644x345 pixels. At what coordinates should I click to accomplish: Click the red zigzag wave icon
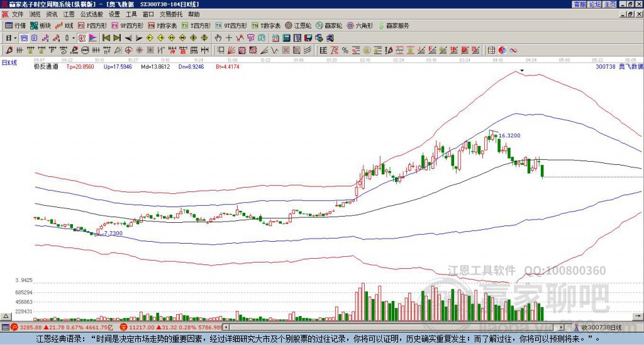(240, 38)
